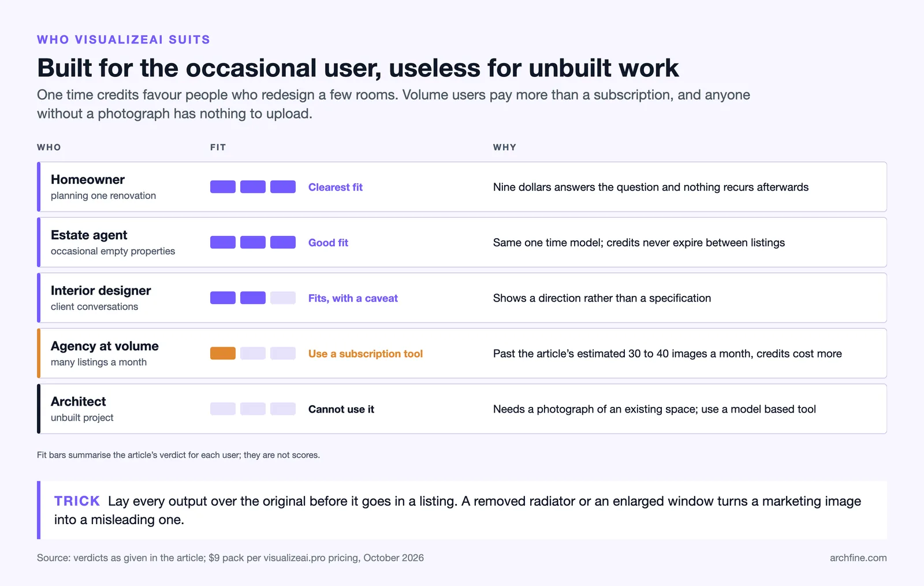Click the 'Good fit' label
924x586 pixels.
point(328,243)
